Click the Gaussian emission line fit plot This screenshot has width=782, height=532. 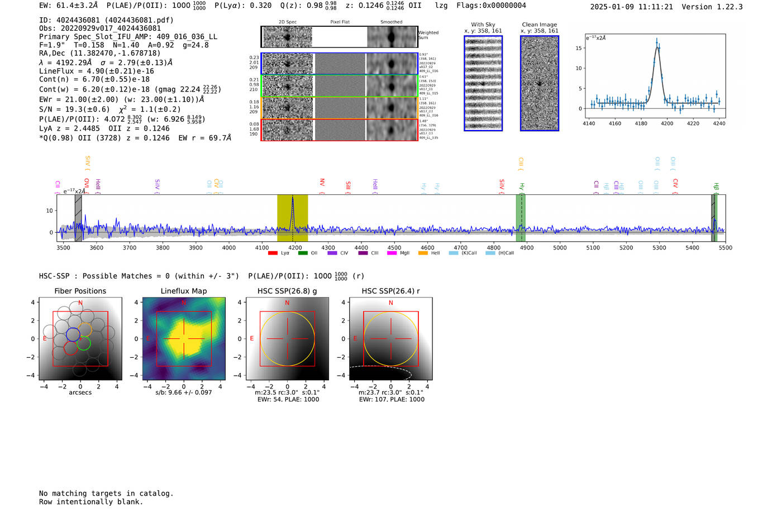click(x=655, y=76)
